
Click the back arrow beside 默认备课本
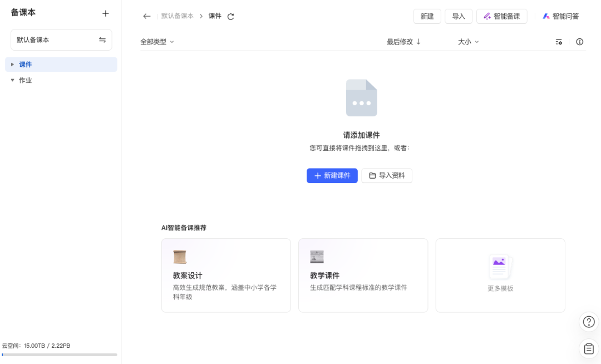[146, 16]
